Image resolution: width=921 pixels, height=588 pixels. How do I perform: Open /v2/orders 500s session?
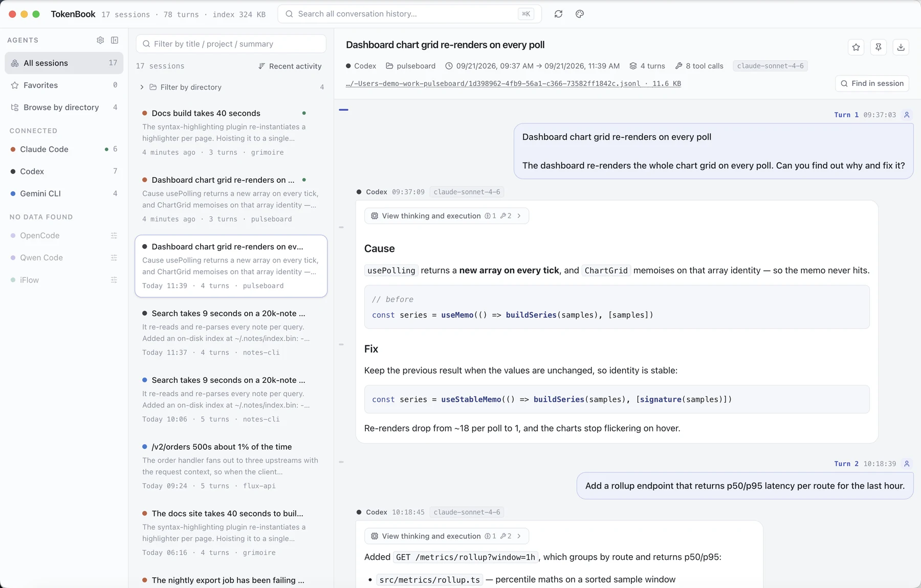coord(231,466)
